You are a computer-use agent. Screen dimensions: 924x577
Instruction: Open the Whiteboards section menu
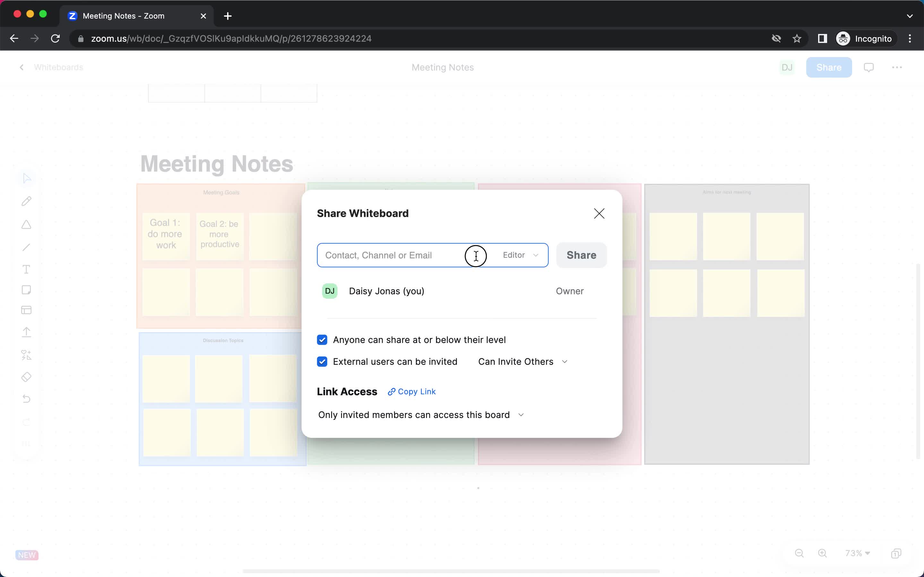tap(58, 67)
